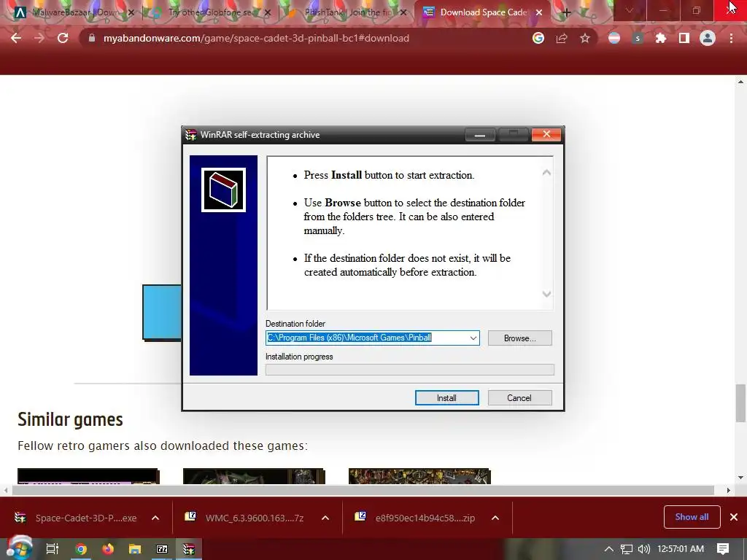
Task: Open File Explorer from the taskbar
Action: (135, 549)
